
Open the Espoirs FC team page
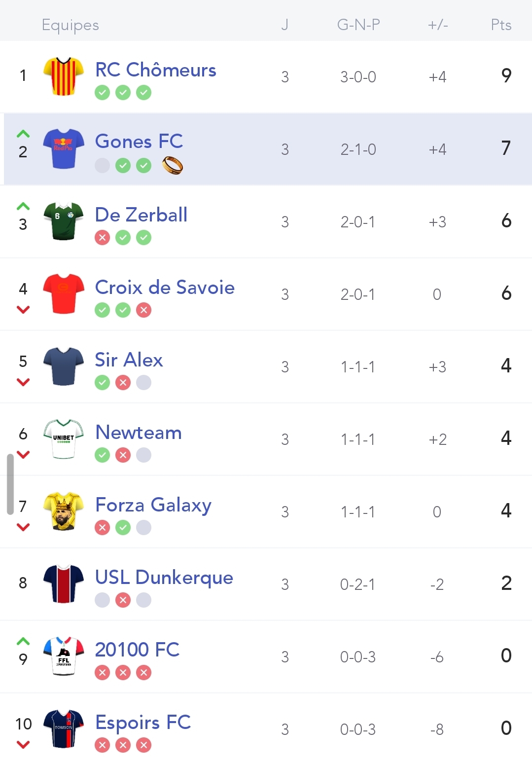tap(143, 723)
